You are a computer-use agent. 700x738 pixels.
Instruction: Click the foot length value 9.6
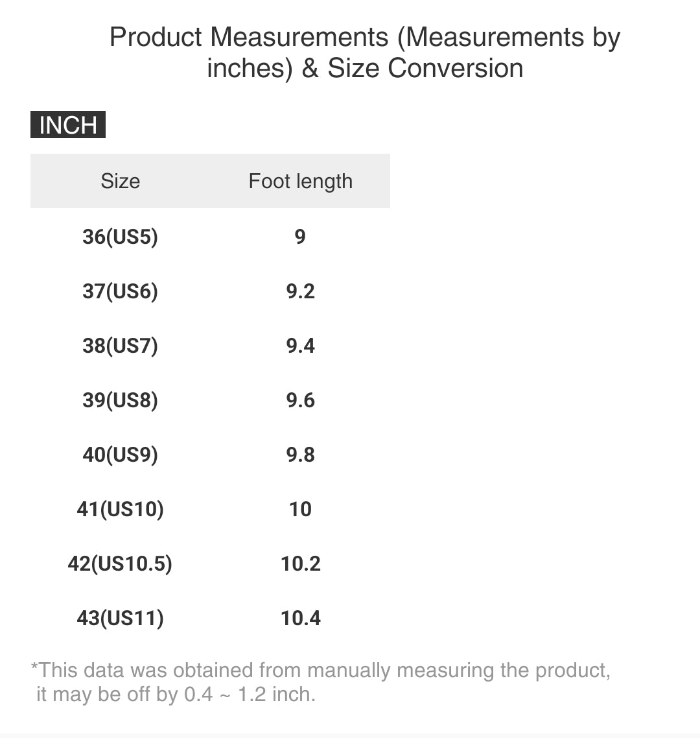(x=300, y=400)
